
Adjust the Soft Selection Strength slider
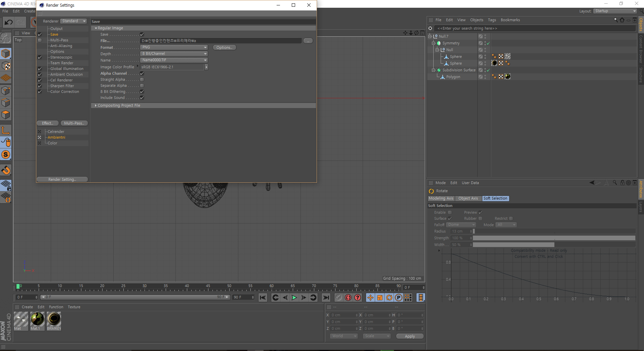[554, 238]
